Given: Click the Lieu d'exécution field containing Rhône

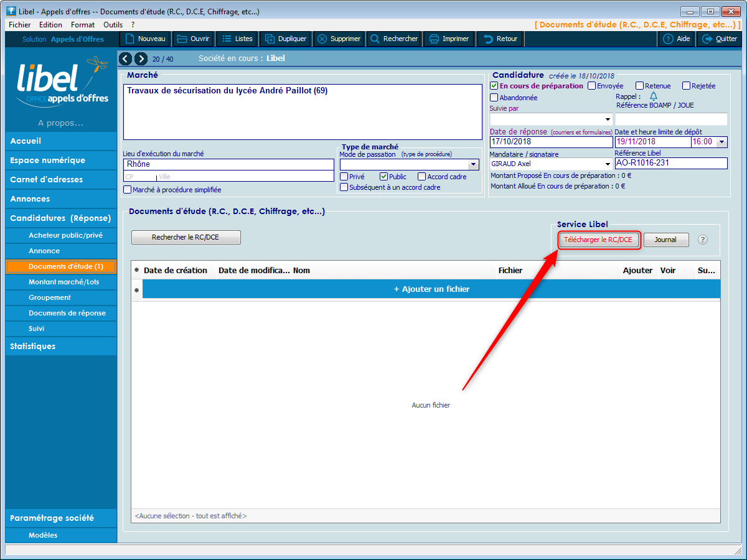Looking at the screenshot, I should tap(228, 164).
